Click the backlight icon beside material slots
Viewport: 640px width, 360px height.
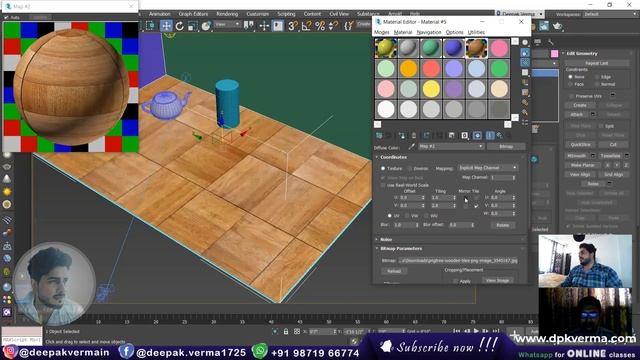pos(525,53)
